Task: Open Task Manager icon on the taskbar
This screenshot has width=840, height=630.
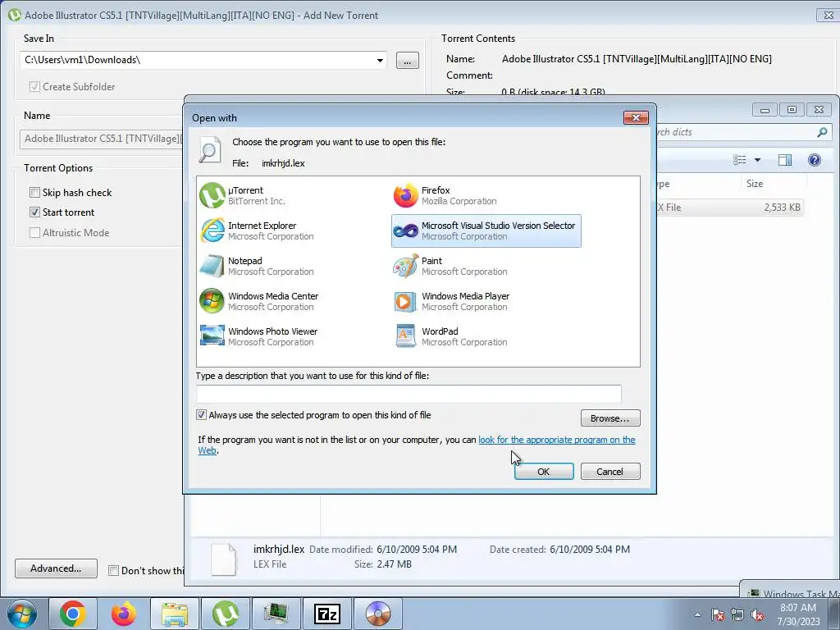Action: (x=276, y=614)
